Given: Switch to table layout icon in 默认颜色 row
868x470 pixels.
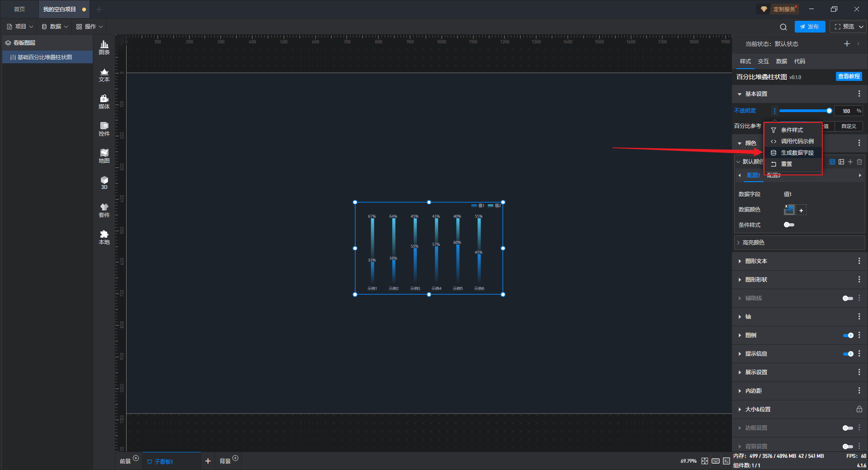Looking at the screenshot, I should tap(832, 162).
